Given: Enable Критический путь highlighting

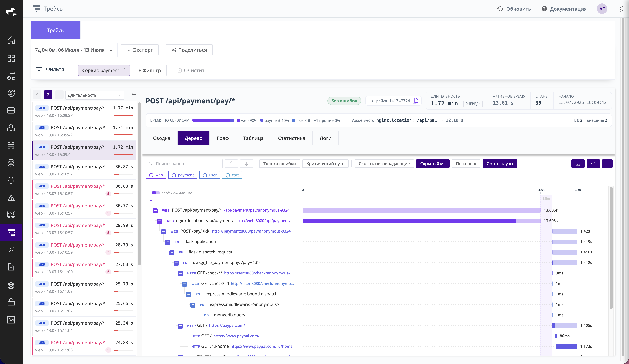Looking at the screenshot, I should 325,164.
